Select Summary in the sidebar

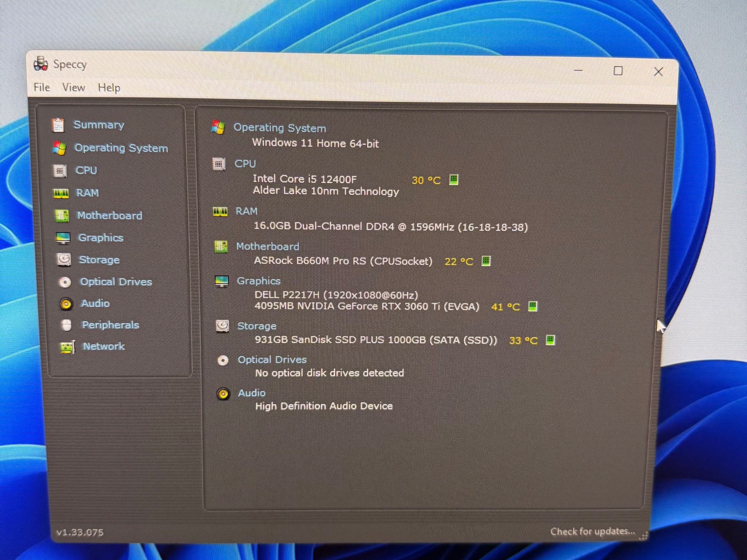coord(99,125)
